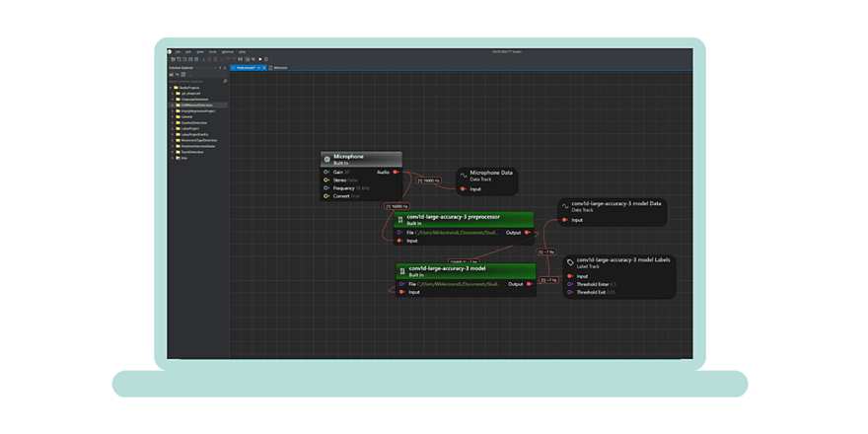Screen dimensions: 868x434
Task: Expand the top root folder in Solution Explorer
Action: point(172,88)
